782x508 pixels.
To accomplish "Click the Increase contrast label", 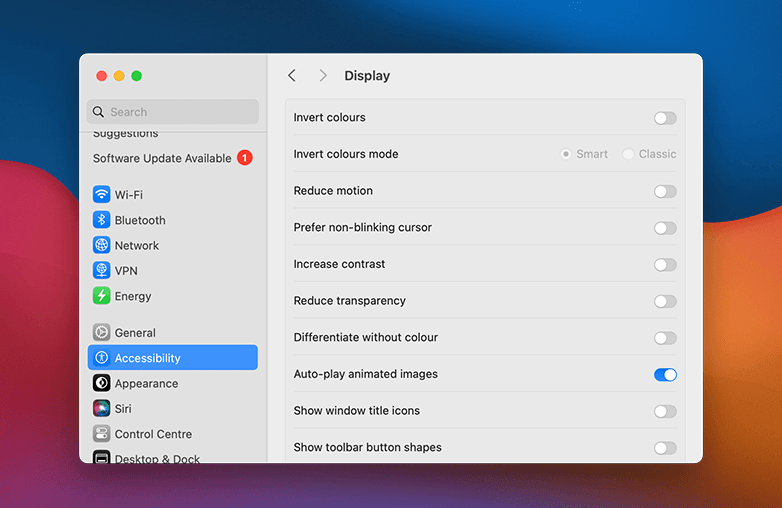I will click(x=339, y=264).
